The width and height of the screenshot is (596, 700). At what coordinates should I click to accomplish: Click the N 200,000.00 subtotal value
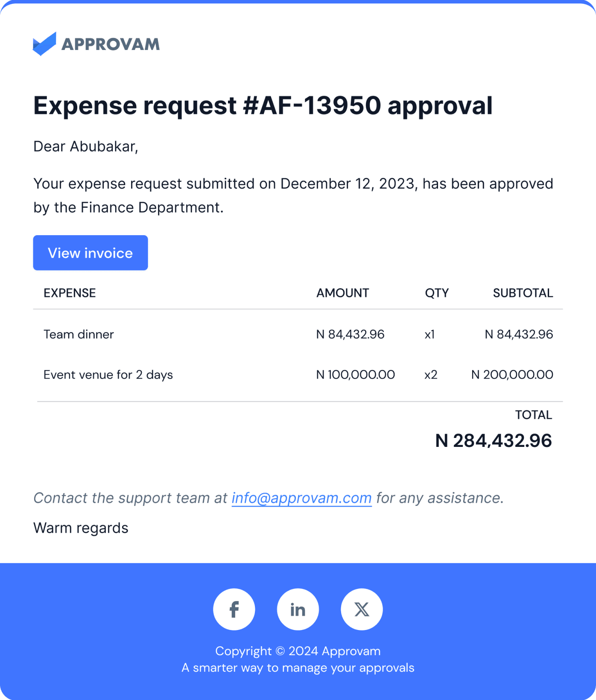click(512, 375)
